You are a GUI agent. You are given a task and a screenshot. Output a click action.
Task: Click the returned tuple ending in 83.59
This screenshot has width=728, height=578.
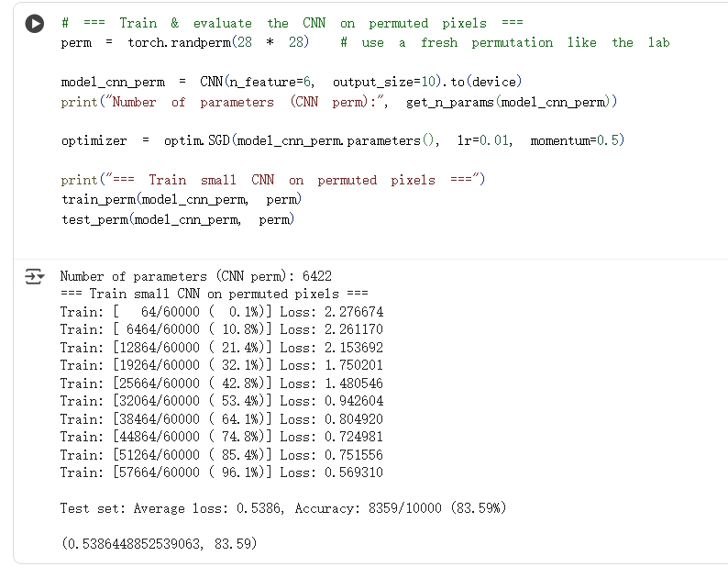tap(159, 544)
